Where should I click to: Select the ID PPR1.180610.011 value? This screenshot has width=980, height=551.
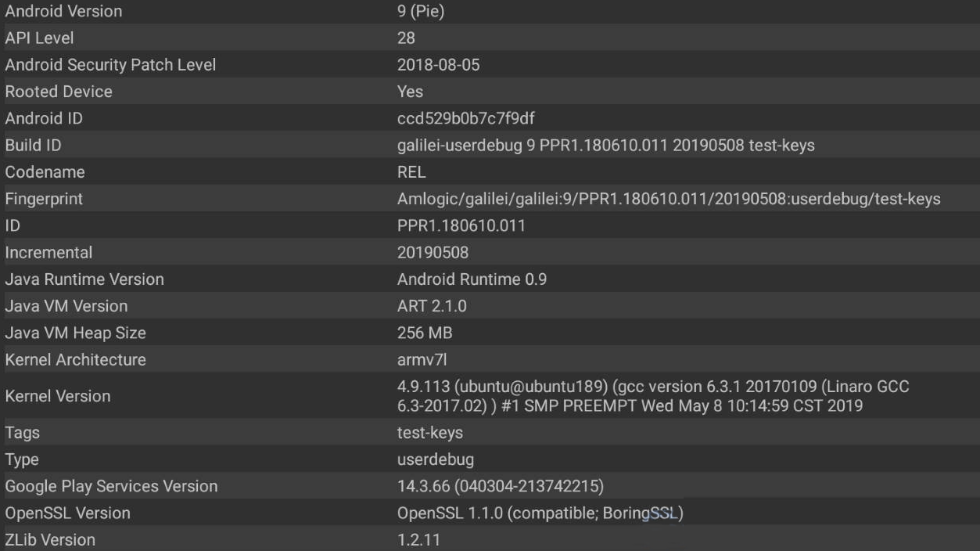click(x=461, y=225)
